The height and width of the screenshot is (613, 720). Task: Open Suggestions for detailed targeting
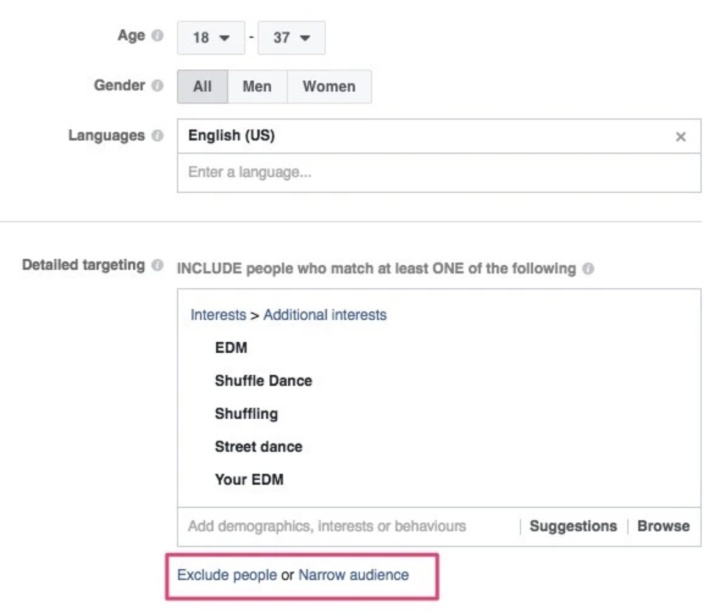click(573, 526)
